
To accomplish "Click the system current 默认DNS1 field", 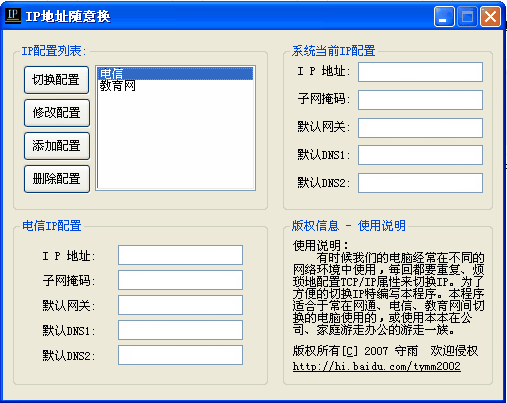I will (x=420, y=155).
